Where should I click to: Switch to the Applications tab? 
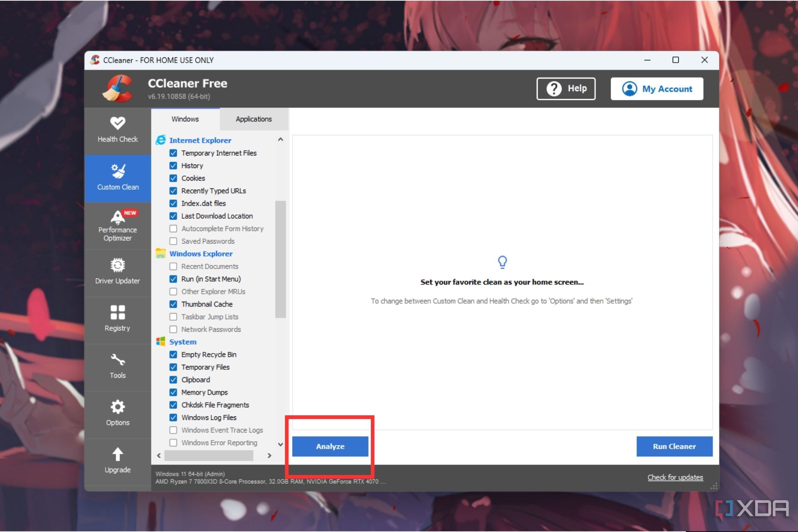(252, 119)
